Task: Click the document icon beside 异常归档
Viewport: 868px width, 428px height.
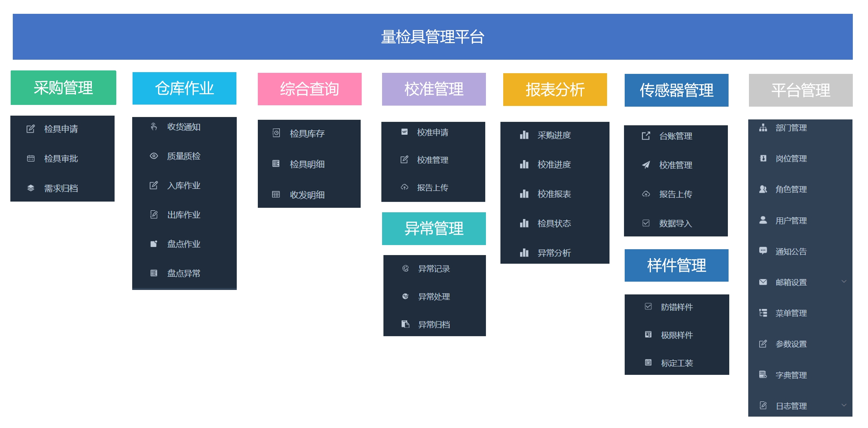Action: (406, 324)
